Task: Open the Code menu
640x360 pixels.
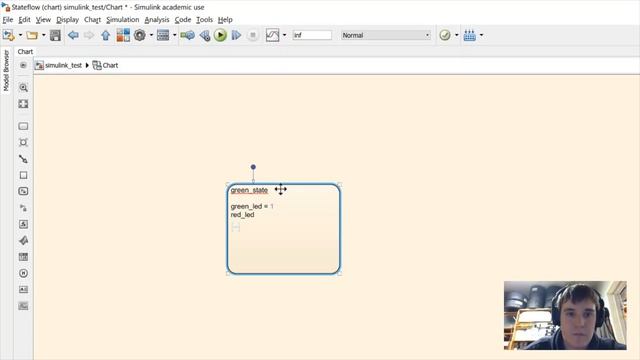Action: 183,20
